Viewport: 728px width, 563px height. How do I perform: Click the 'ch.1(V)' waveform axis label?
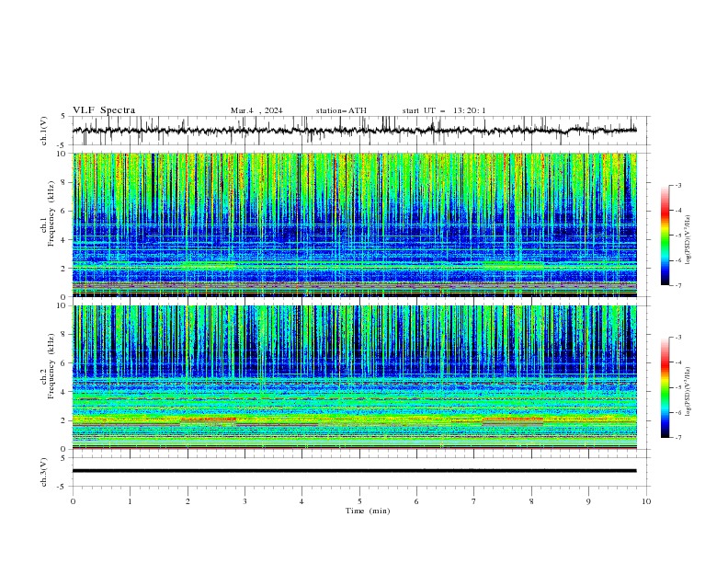44,131
